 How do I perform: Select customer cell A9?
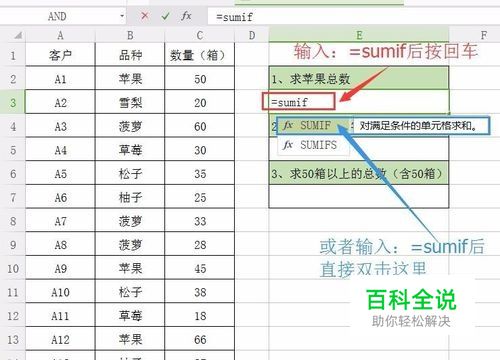pyautogui.click(x=60, y=268)
